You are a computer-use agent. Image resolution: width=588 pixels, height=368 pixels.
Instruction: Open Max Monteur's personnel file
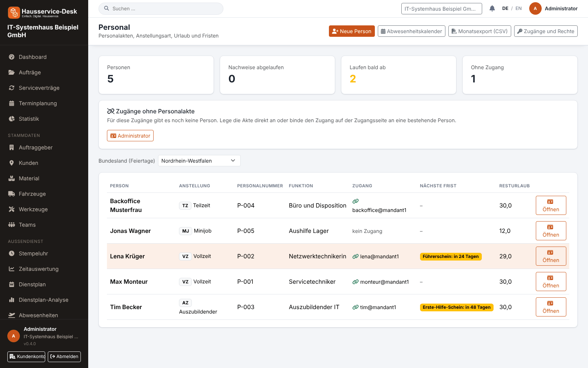(x=551, y=282)
